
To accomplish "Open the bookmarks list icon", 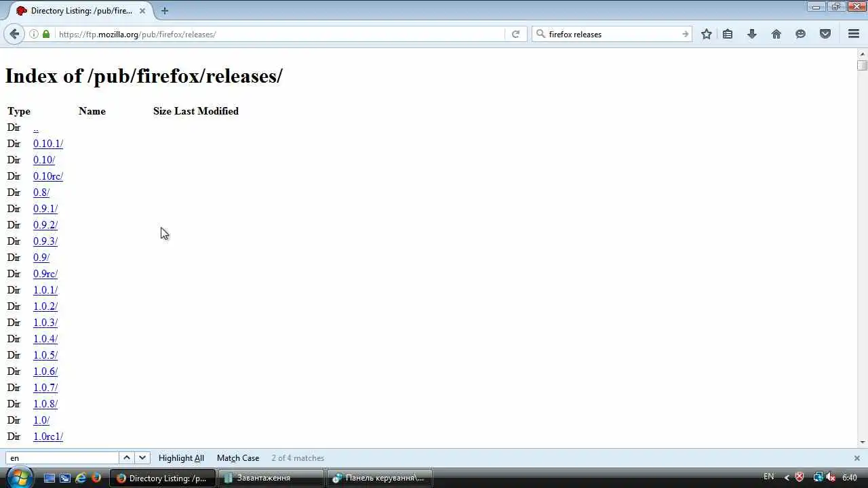I will (728, 34).
